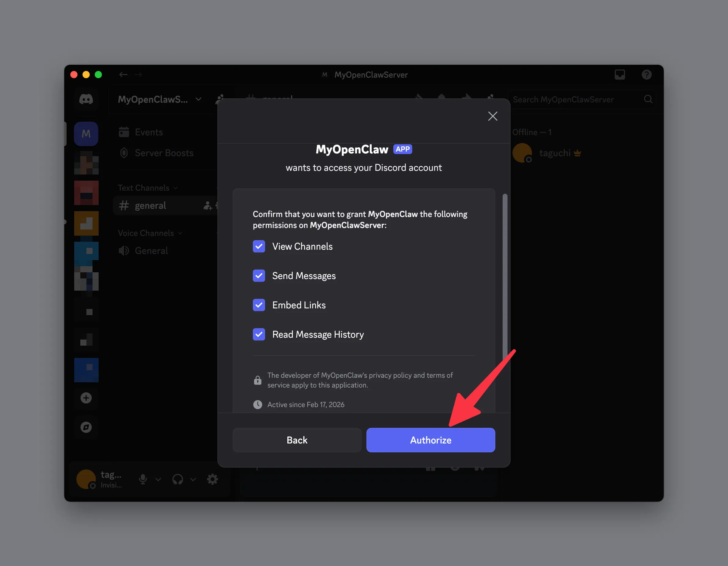Uncheck the Read Message History permission
728x566 pixels.
pos(259,334)
